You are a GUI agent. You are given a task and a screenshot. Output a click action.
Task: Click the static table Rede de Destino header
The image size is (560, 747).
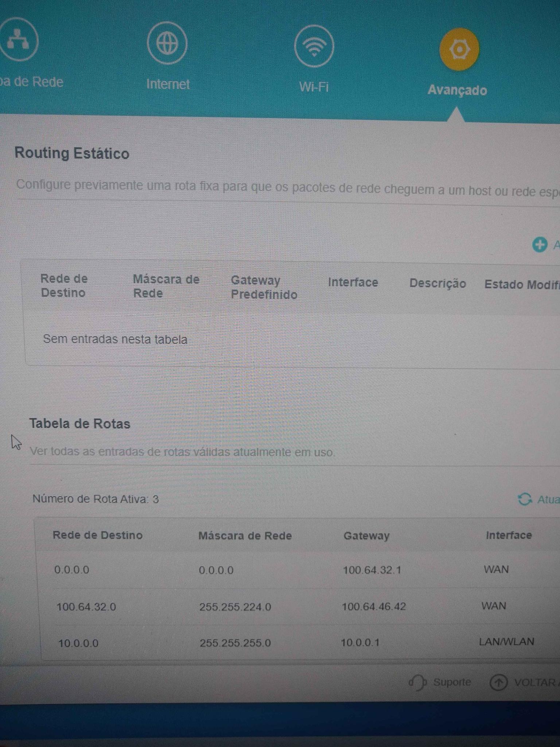click(64, 286)
